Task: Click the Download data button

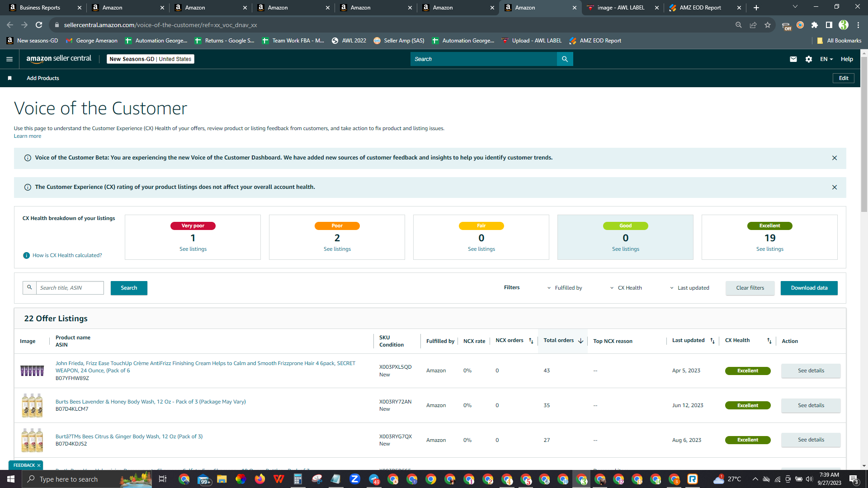Action: tap(809, 288)
